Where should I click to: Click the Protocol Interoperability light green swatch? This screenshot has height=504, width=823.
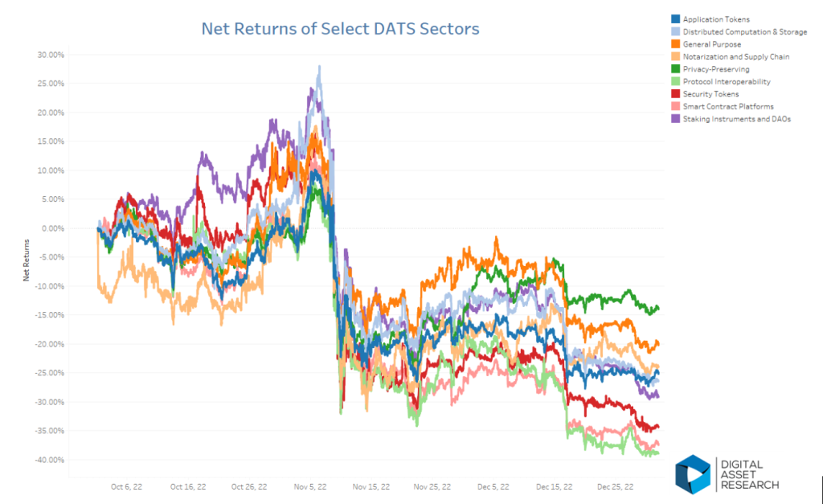pyautogui.click(x=675, y=81)
